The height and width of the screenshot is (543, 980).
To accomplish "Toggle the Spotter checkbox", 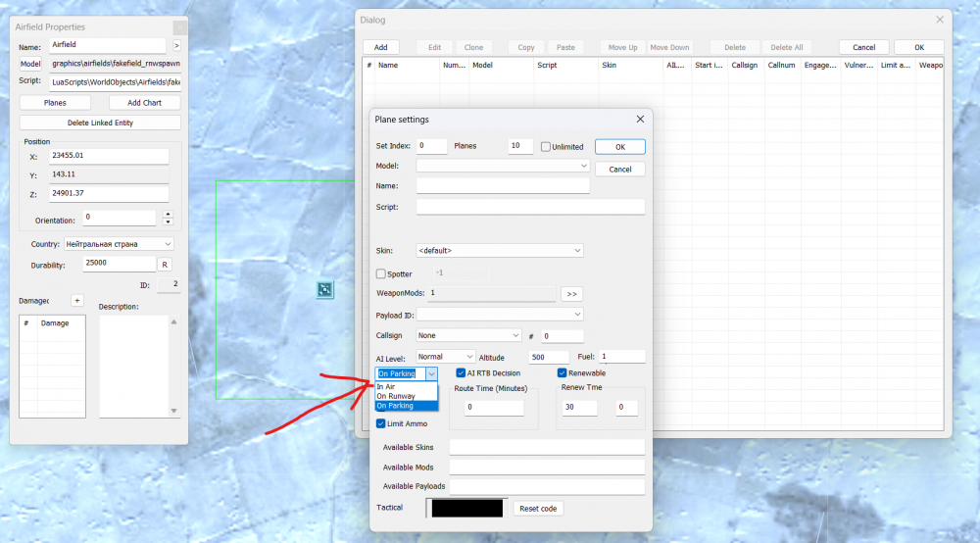I will click(x=382, y=274).
